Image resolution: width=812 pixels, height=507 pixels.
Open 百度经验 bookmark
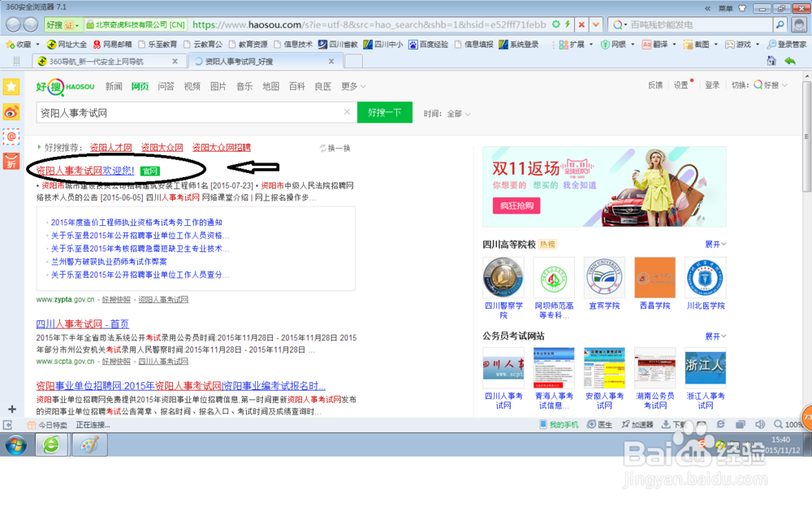coord(428,45)
